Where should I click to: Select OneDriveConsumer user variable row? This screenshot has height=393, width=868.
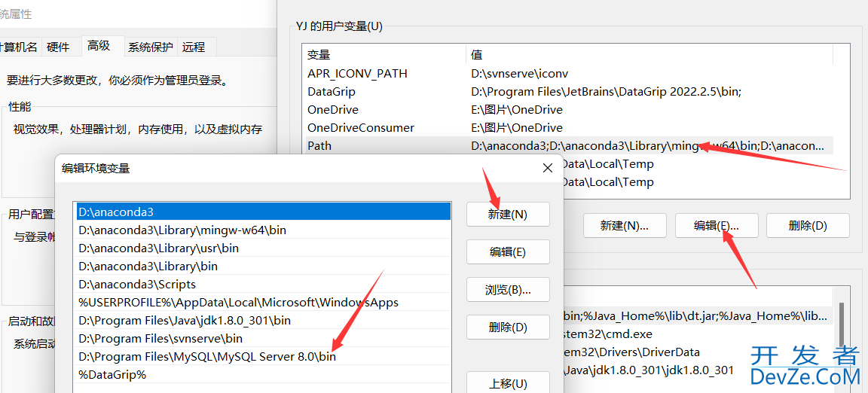click(569, 127)
